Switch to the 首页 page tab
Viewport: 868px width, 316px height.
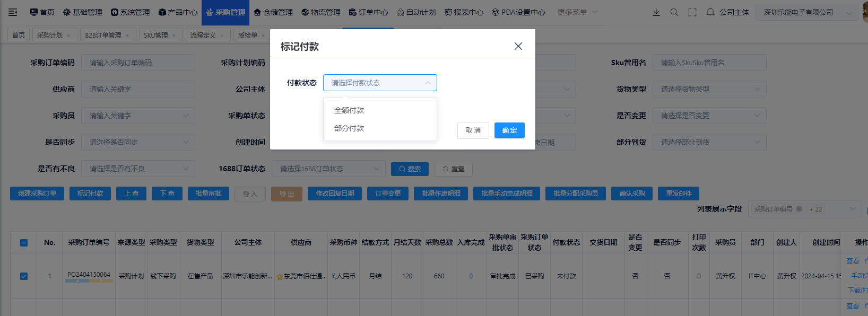tap(19, 36)
